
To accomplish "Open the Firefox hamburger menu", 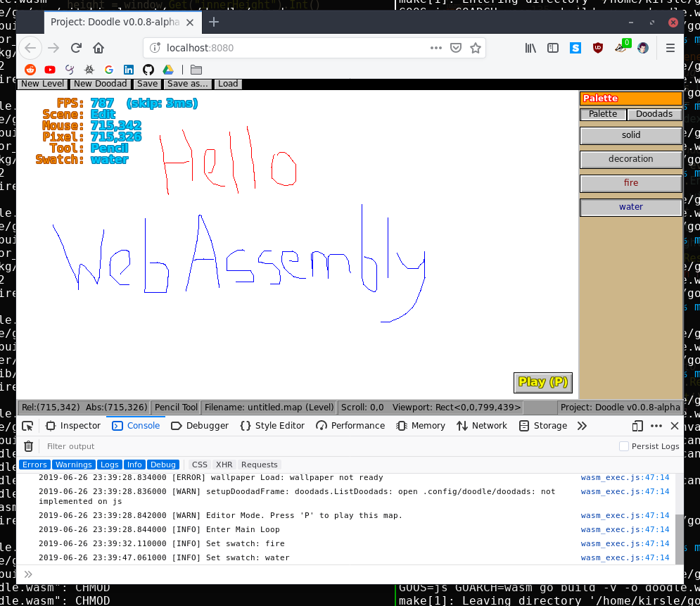I will pyautogui.click(x=670, y=48).
